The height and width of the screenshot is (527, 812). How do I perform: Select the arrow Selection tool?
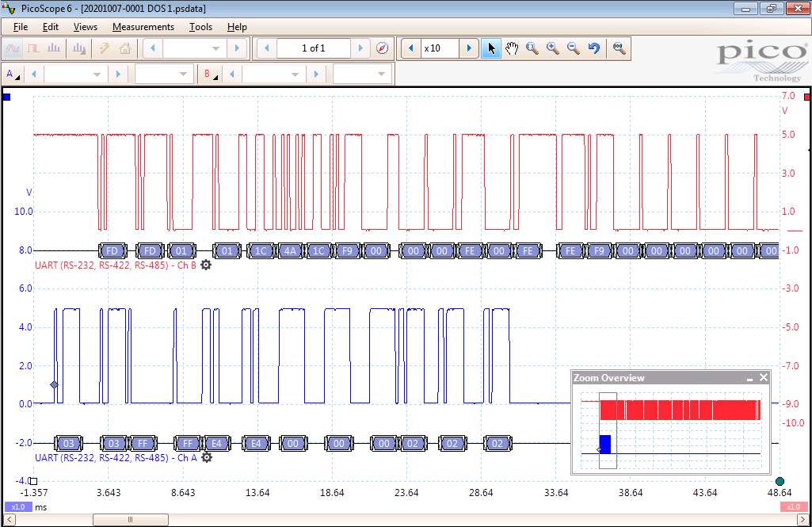[491, 48]
